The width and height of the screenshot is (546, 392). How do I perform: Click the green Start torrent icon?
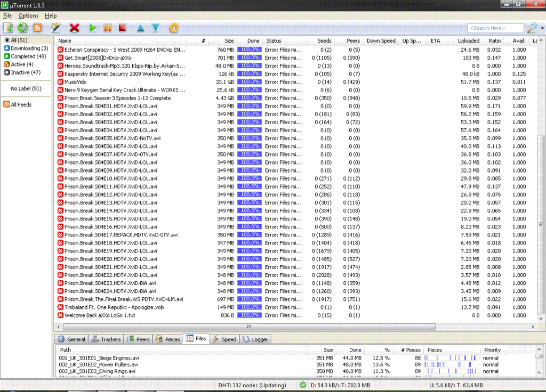[92, 28]
